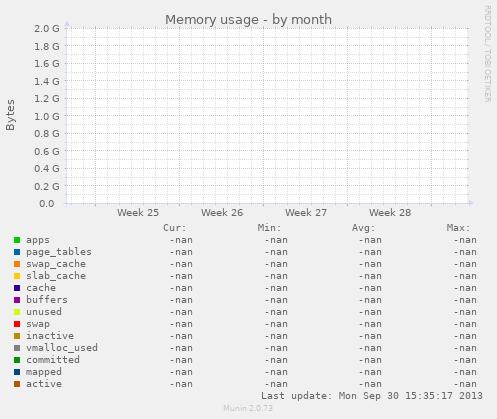Click the Min '-nan' value for cache
This screenshot has height=419, width=497.
point(276,288)
